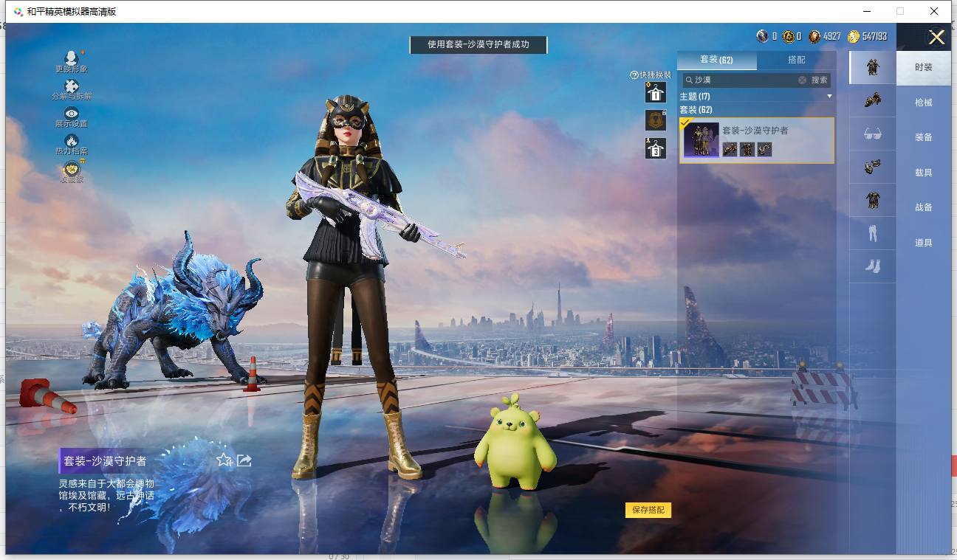
Task: Minimize the emulator window
Action: click(866, 11)
